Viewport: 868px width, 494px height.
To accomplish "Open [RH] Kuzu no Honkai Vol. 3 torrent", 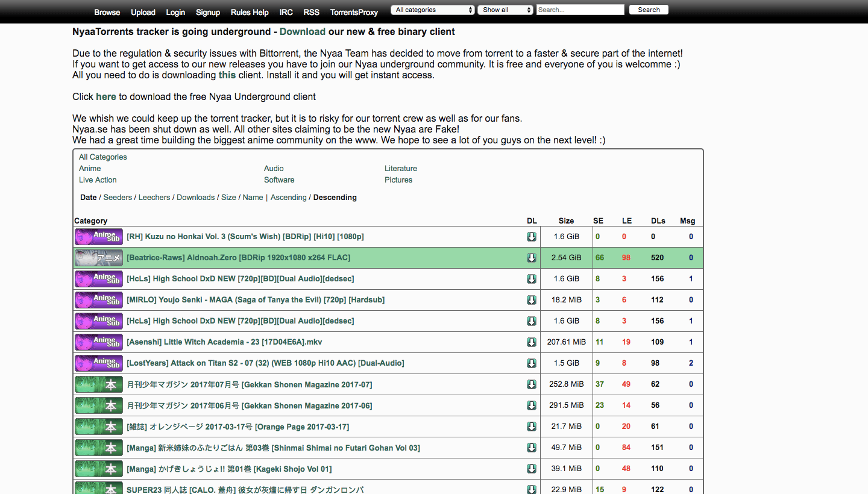I will click(x=245, y=237).
